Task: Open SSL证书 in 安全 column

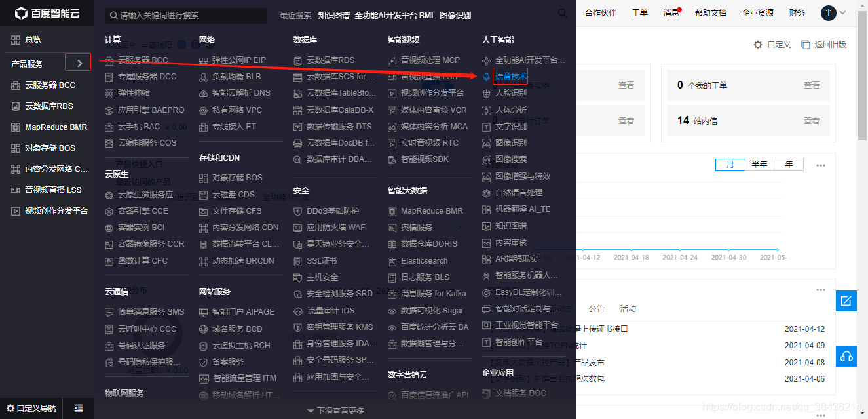Action: click(x=322, y=261)
